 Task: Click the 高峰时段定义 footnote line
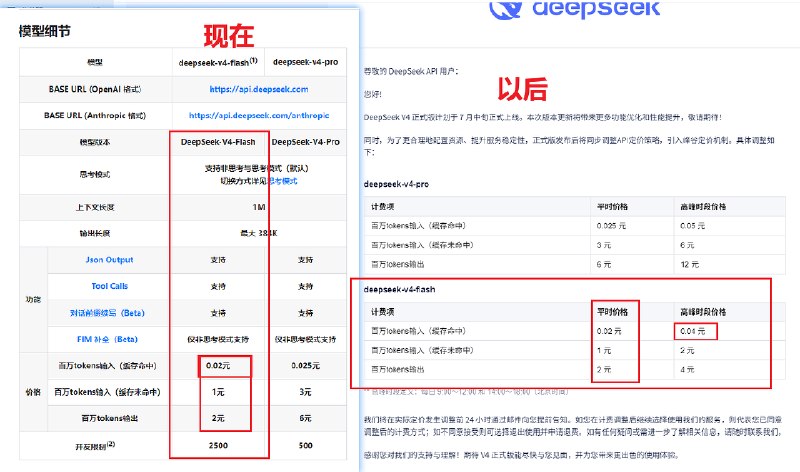coord(466,391)
